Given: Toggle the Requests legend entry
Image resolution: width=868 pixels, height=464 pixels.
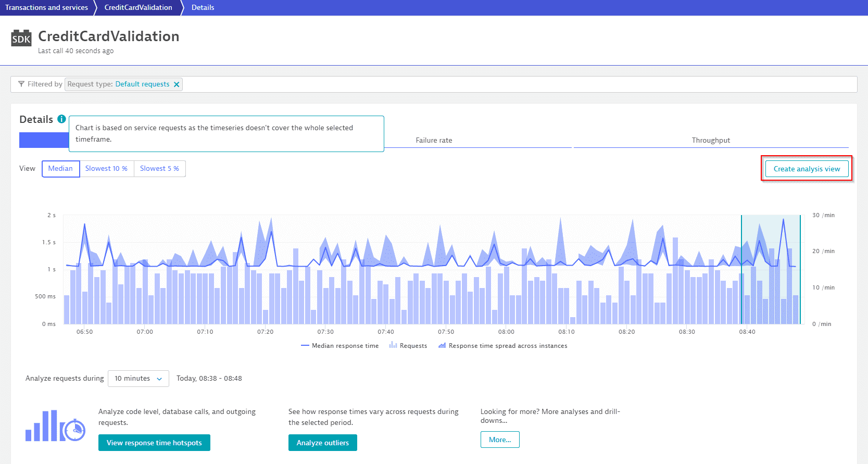Looking at the screenshot, I should (x=408, y=346).
